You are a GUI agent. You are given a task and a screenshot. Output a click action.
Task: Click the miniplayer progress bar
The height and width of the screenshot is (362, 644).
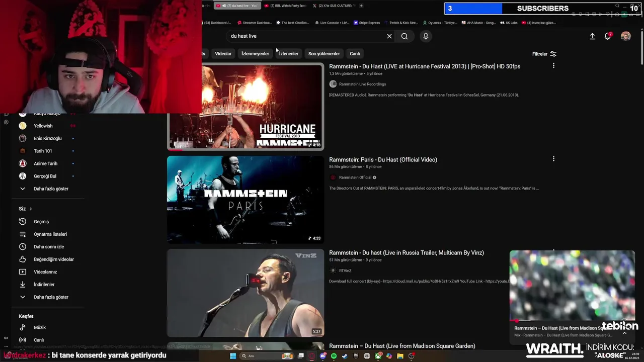coord(572,320)
